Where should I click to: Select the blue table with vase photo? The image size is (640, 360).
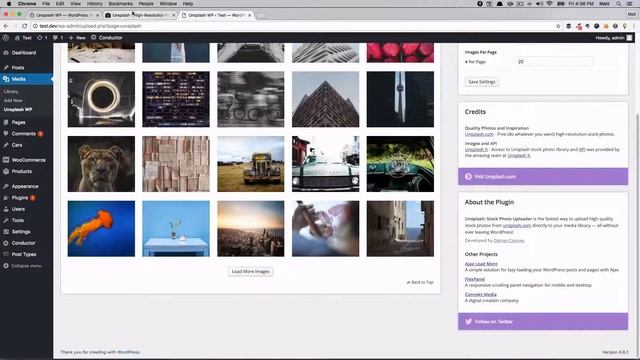click(x=176, y=229)
